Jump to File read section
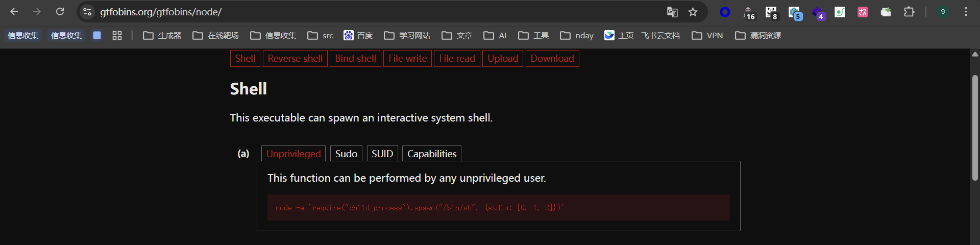 click(457, 58)
